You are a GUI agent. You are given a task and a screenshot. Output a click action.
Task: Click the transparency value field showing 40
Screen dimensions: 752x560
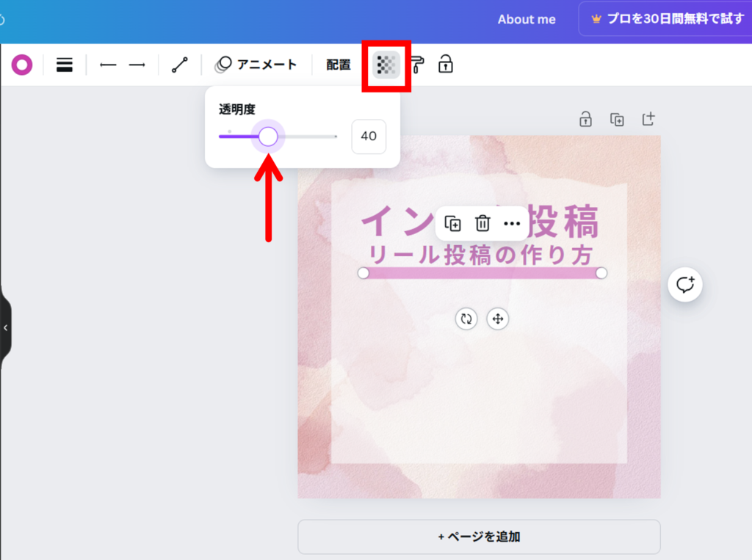369,137
